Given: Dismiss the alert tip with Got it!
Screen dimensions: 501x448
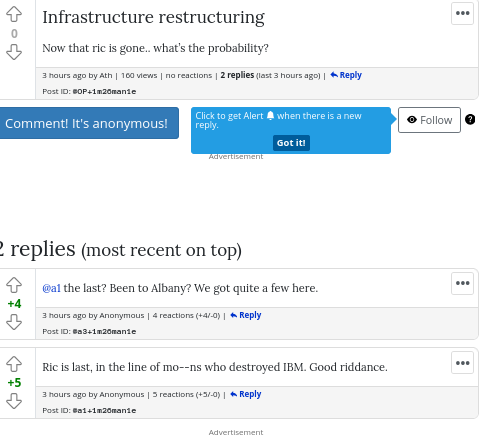Looking at the screenshot, I should (291, 143).
